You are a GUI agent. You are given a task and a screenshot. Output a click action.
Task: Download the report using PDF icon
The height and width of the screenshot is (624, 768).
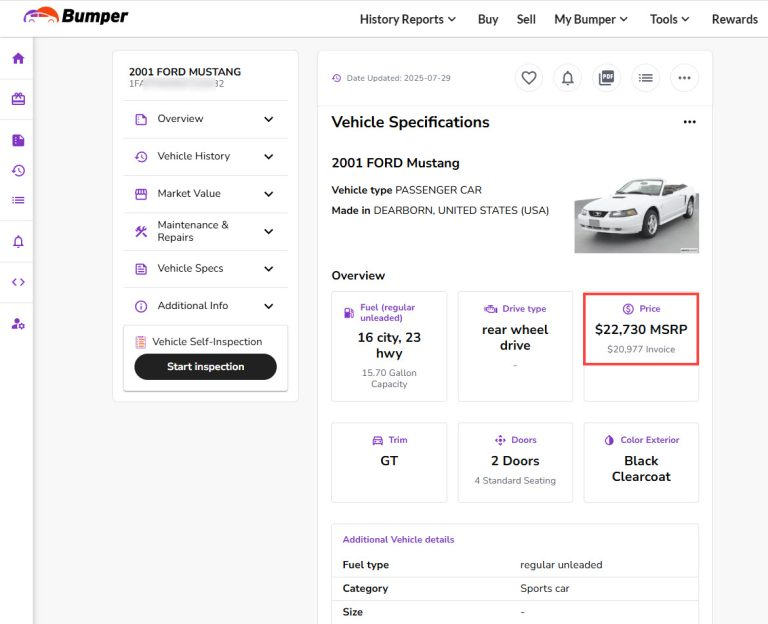[x=606, y=78]
